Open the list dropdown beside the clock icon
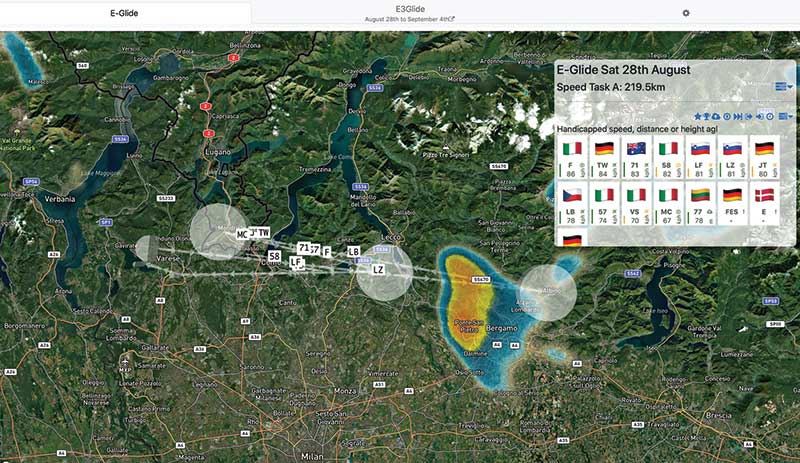Screen dimensions: 800x463 [x=785, y=116]
